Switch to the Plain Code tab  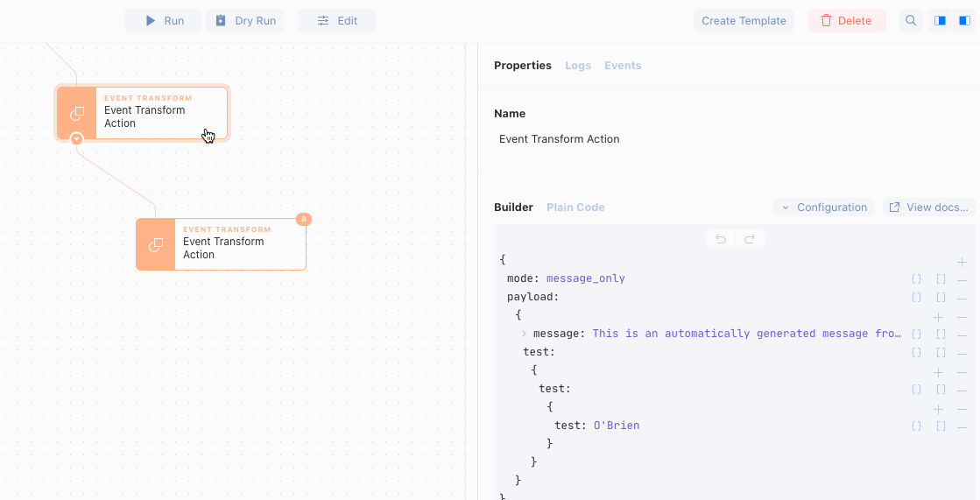[575, 208]
